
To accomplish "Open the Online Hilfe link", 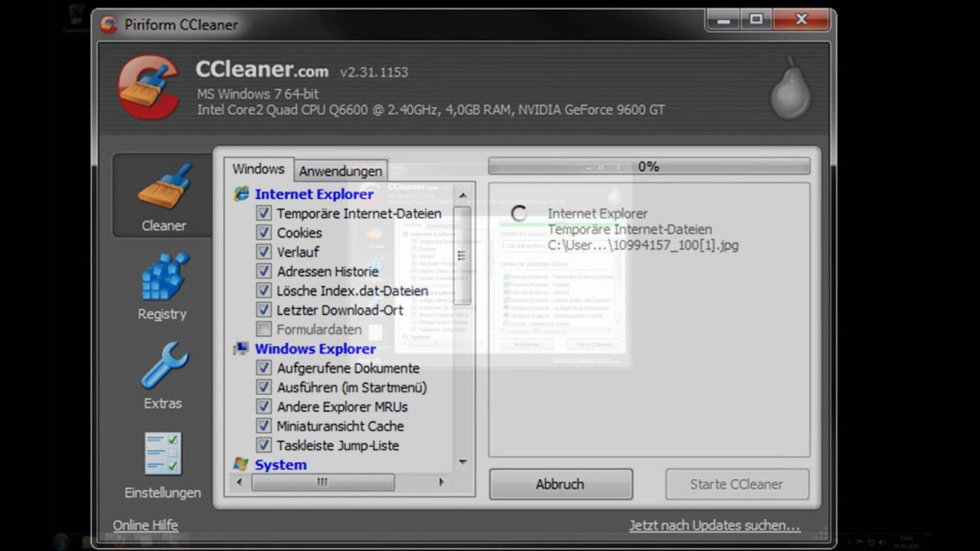I will click(145, 526).
